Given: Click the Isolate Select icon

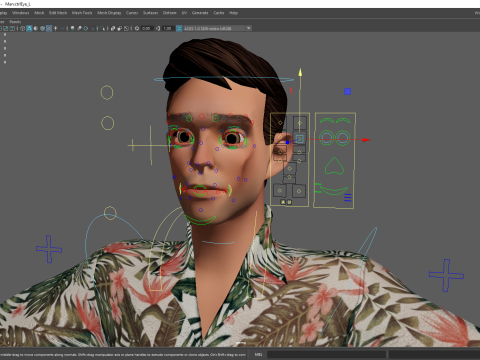Looking at the screenshot, I should click(102, 28).
